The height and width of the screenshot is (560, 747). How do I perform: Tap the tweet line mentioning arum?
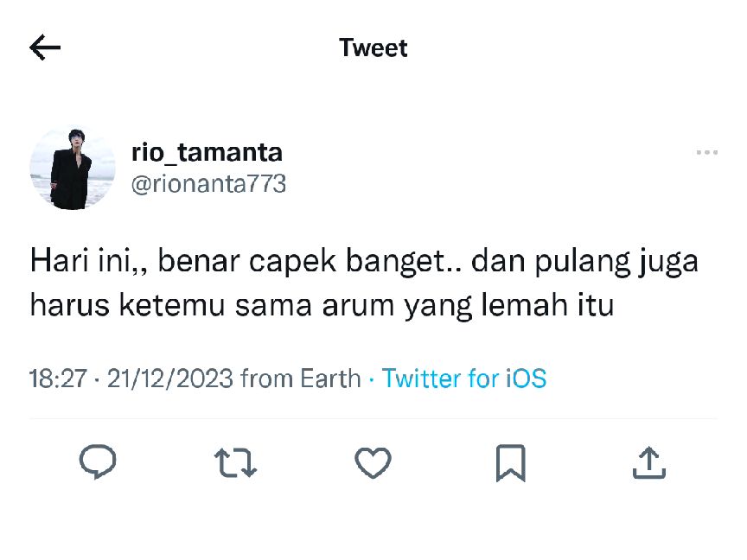point(322,305)
